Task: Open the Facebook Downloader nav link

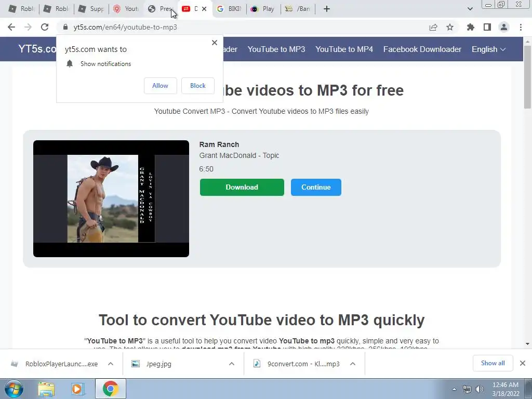Action: (422, 49)
